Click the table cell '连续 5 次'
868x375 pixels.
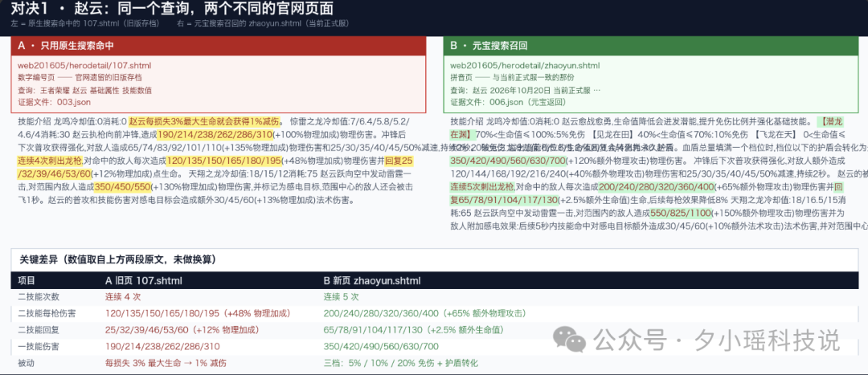[x=341, y=297]
